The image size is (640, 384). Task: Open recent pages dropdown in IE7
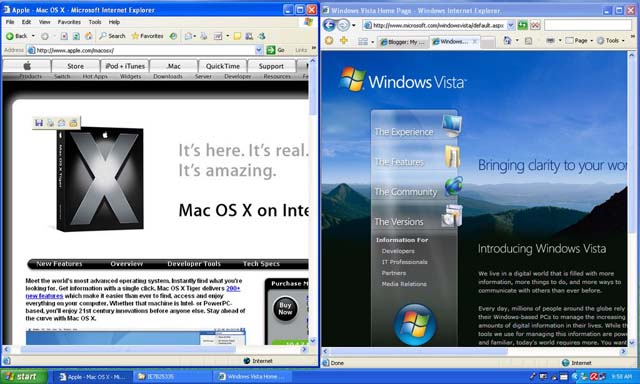click(x=353, y=25)
